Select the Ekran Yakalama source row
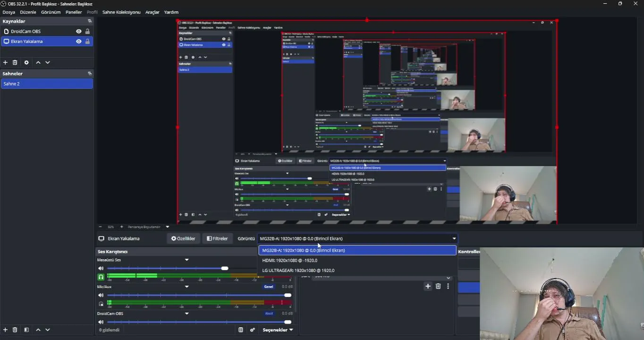 (47, 41)
